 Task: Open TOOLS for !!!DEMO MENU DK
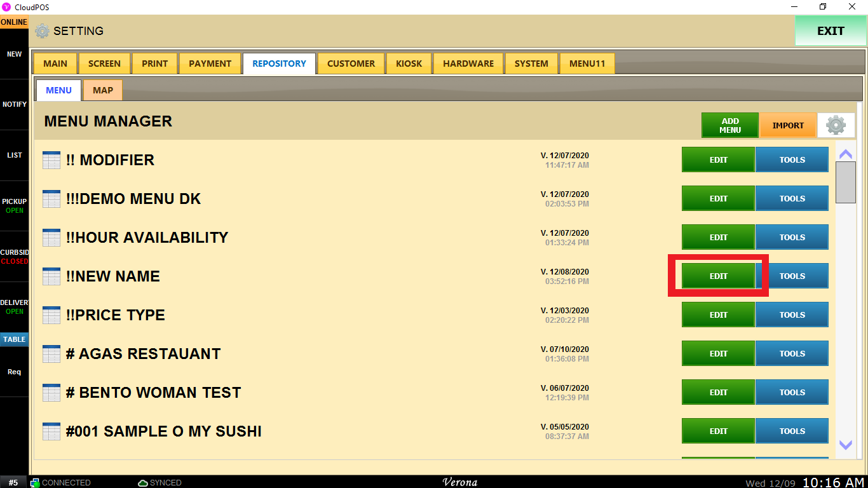[x=792, y=198]
